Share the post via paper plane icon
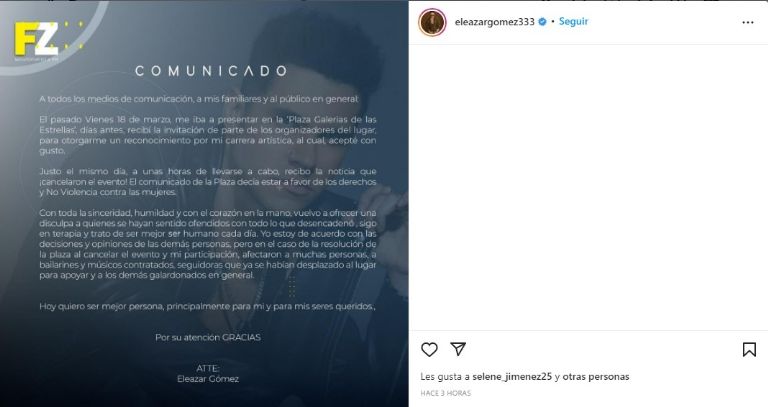 pyautogui.click(x=458, y=349)
